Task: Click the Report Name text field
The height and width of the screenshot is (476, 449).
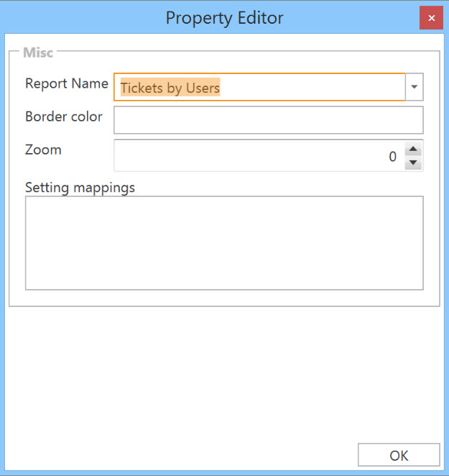Action: (x=259, y=87)
